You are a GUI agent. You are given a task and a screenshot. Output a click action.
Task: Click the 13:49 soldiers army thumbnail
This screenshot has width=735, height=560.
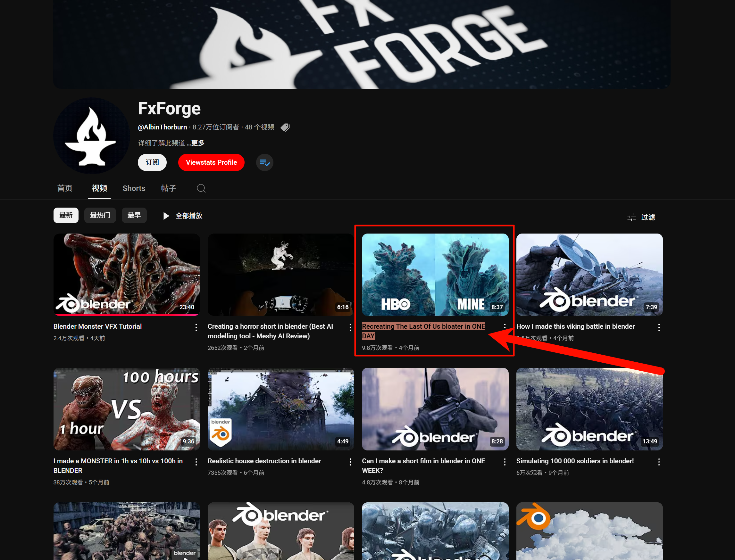[589, 409]
